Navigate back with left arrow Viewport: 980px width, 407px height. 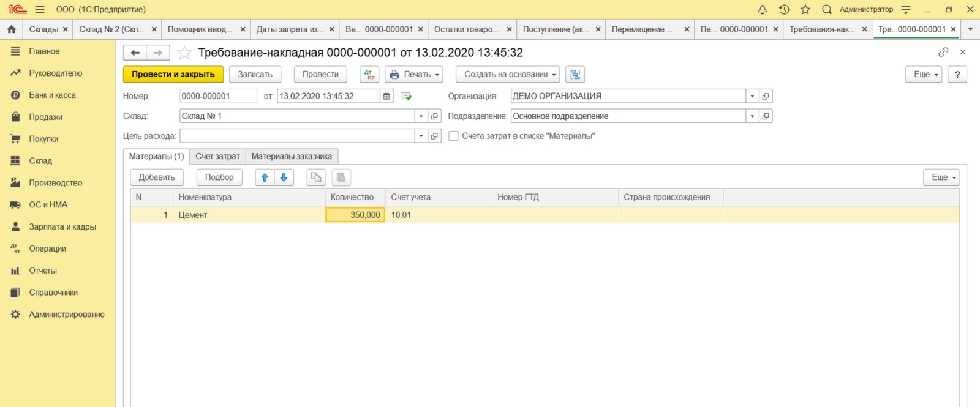135,53
